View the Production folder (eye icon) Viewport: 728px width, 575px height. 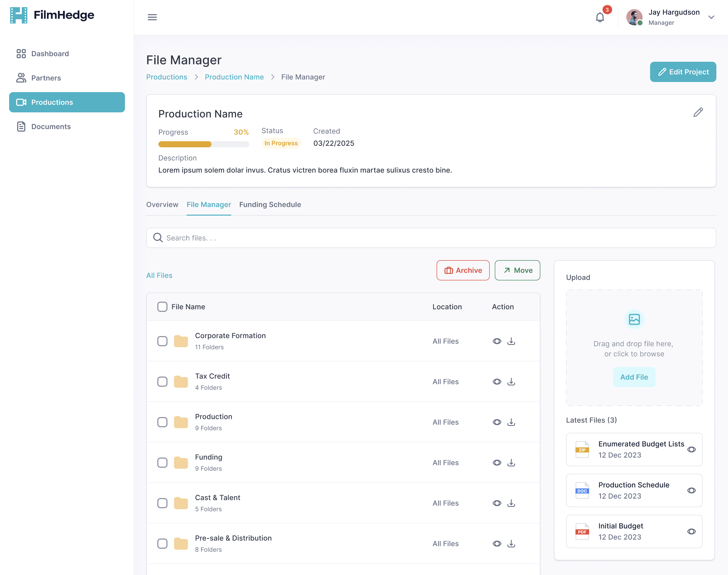coord(497,422)
